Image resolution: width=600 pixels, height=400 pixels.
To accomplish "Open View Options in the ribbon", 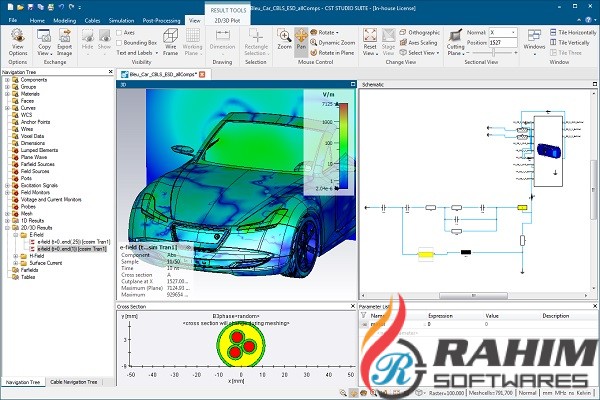I will pyautogui.click(x=18, y=42).
